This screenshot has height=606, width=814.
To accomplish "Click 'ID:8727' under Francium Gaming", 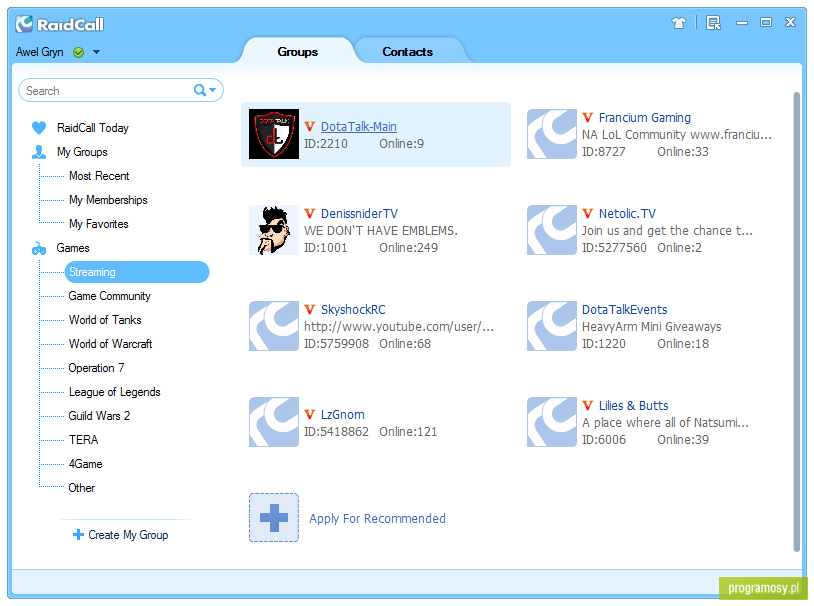I will point(604,152).
